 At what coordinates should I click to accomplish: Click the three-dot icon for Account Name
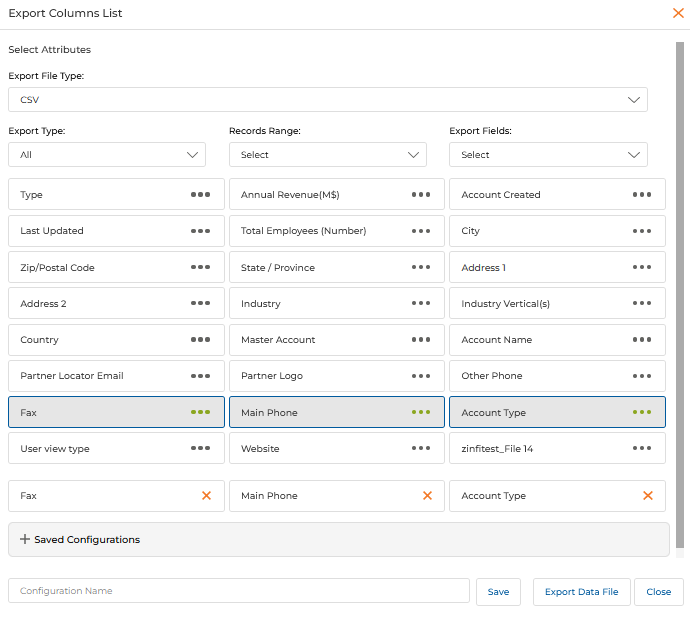point(642,340)
